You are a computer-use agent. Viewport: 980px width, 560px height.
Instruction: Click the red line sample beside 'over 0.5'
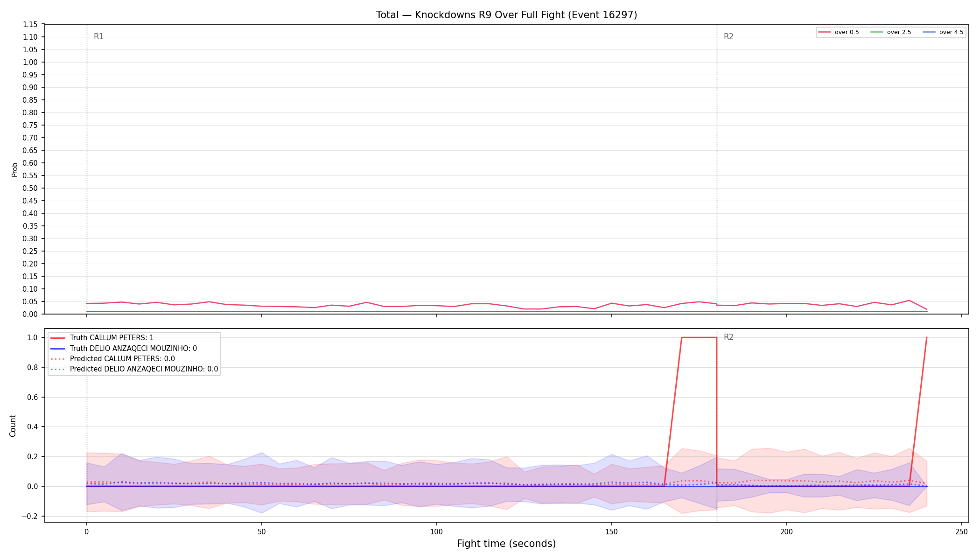tap(825, 32)
